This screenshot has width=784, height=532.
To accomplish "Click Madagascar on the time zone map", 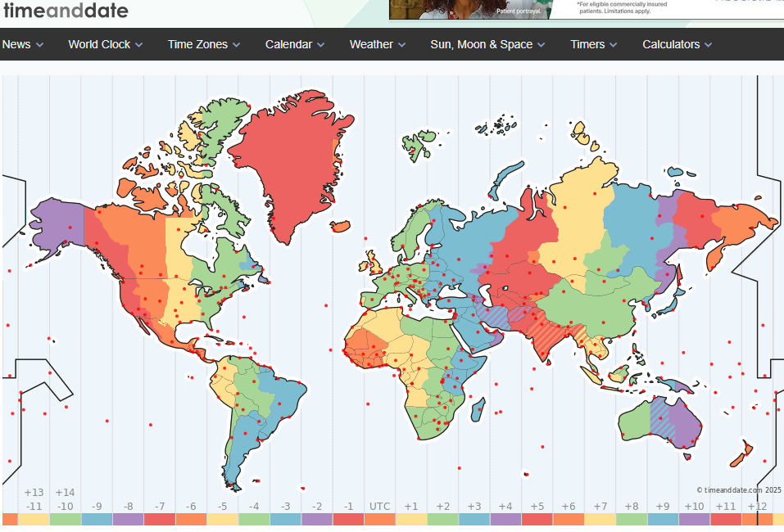I will point(478,408).
